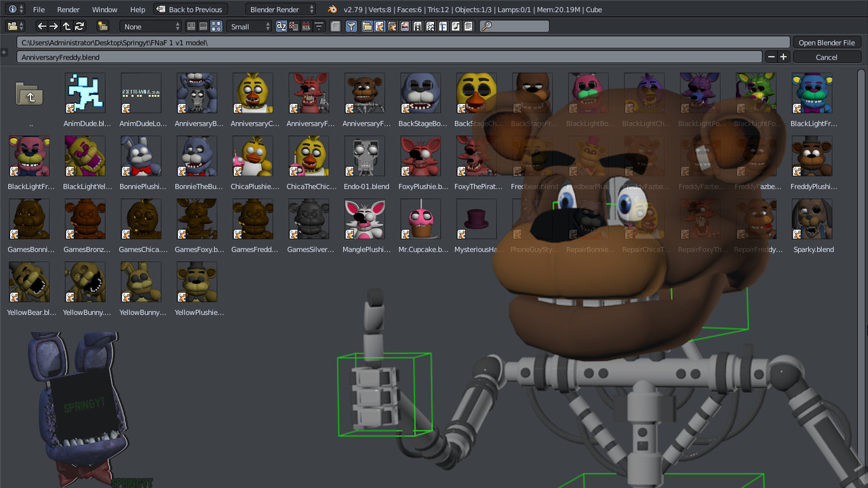The image size is (868, 488).
Task: Toggle the file filter funnel
Action: pyautogui.click(x=351, y=26)
